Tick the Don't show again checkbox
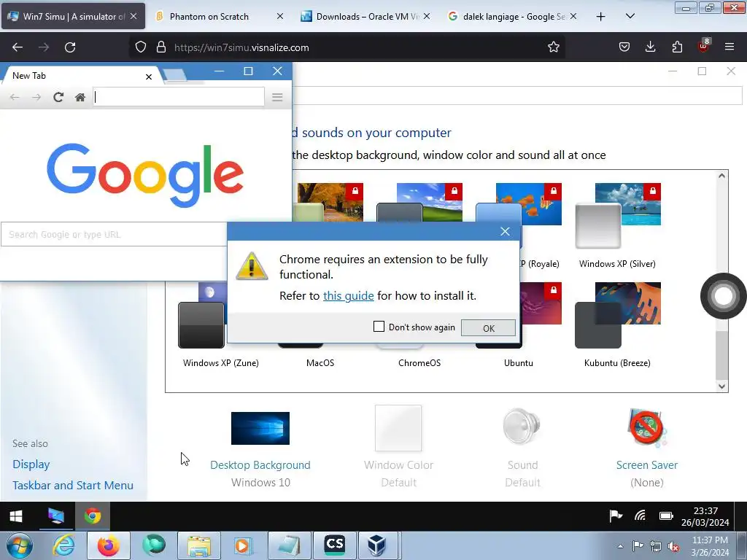This screenshot has height=560, width=747. (x=379, y=327)
